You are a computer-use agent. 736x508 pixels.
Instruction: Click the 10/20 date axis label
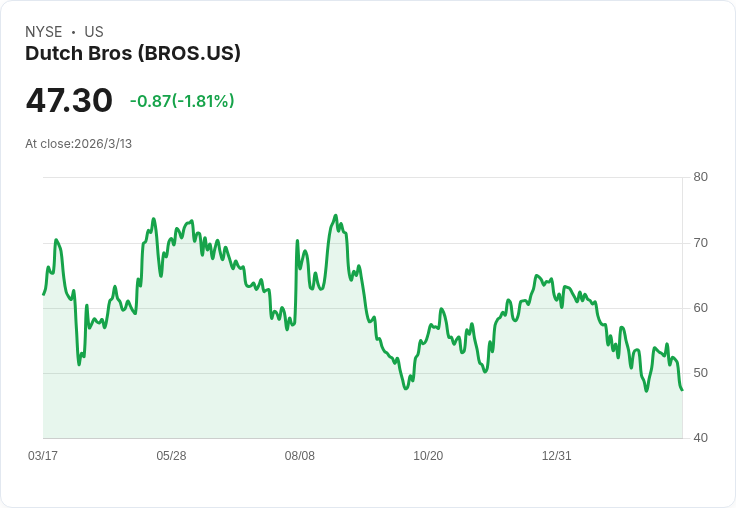point(428,456)
